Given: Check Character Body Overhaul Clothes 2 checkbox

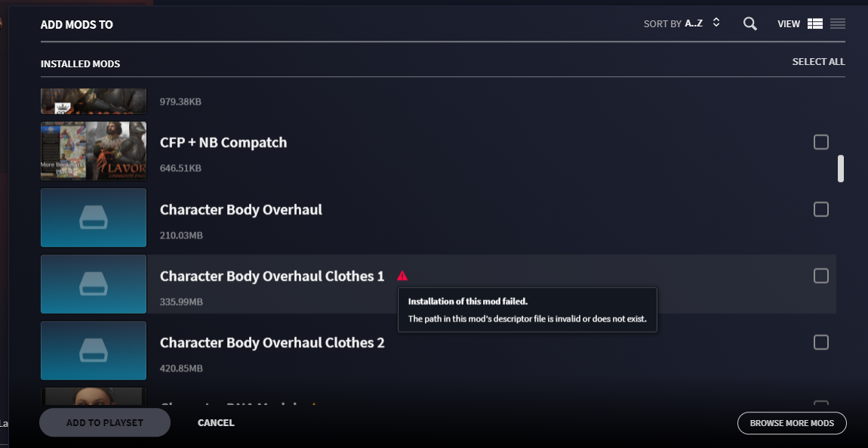Looking at the screenshot, I should (821, 342).
